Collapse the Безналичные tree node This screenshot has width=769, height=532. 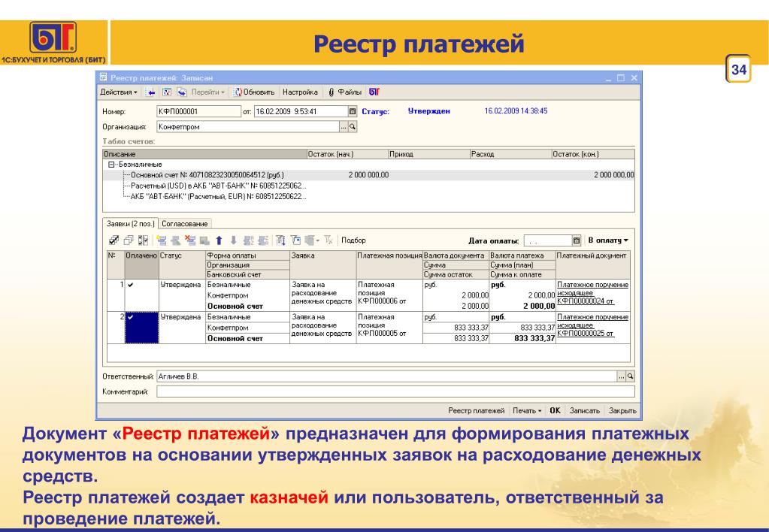click(x=111, y=165)
